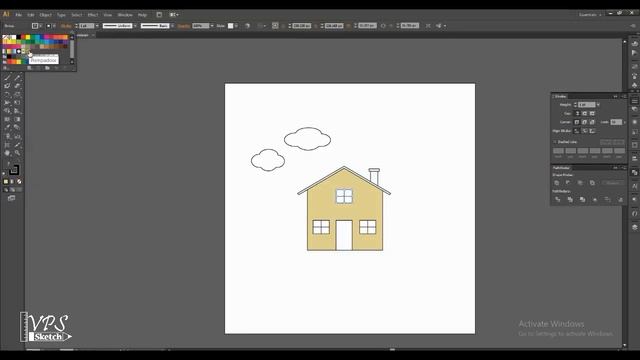Click Exclude shape mode in Pathfinder

coord(592,183)
